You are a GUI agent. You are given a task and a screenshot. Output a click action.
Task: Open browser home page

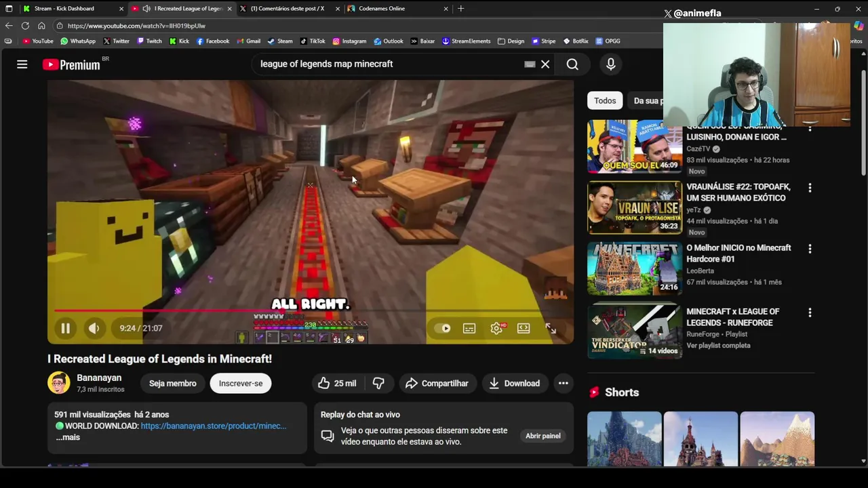[x=41, y=26]
